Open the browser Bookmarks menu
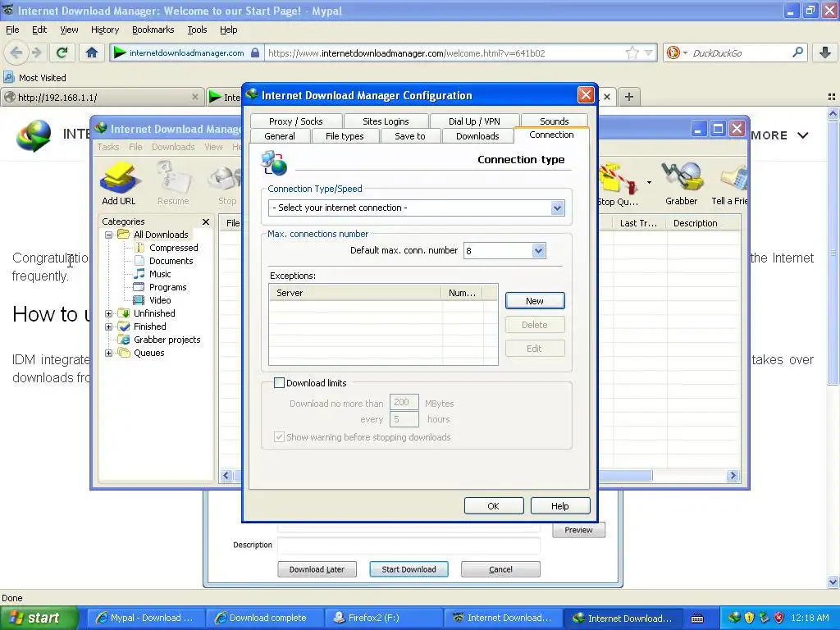 pos(153,30)
